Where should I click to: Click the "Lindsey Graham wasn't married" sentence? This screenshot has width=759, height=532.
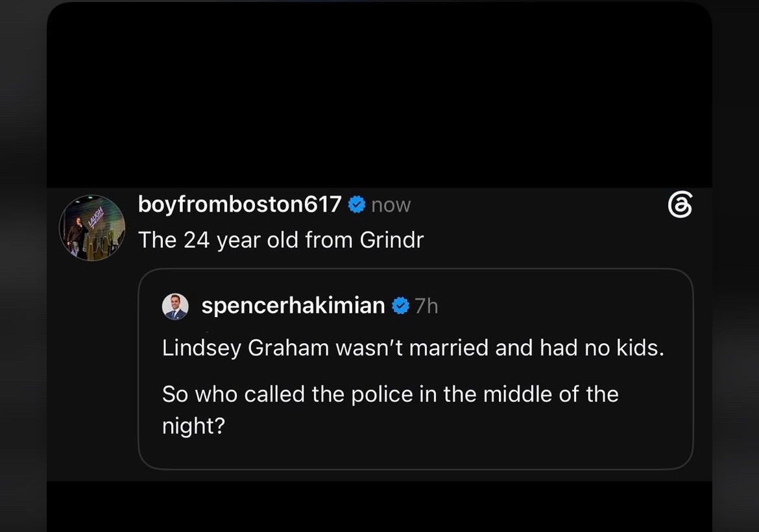click(325, 348)
